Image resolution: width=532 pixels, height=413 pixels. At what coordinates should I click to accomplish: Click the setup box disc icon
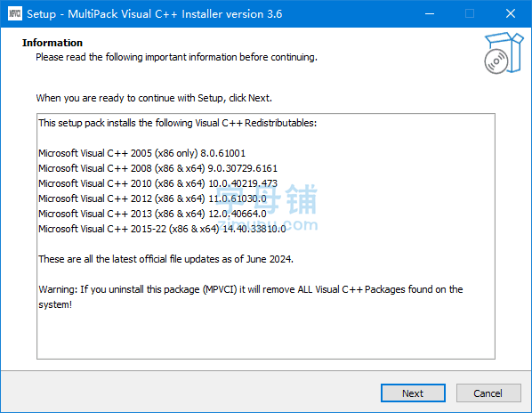[x=504, y=53]
